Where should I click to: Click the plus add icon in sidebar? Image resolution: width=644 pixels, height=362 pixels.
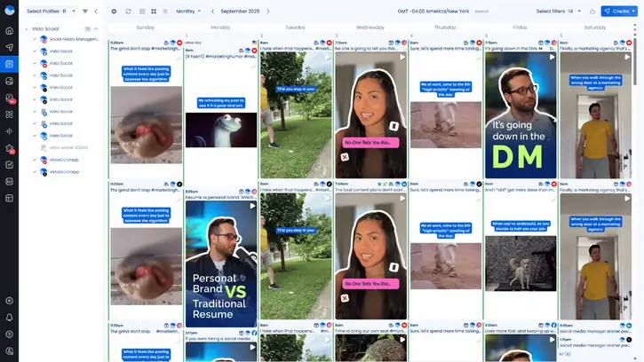[9, 301]
